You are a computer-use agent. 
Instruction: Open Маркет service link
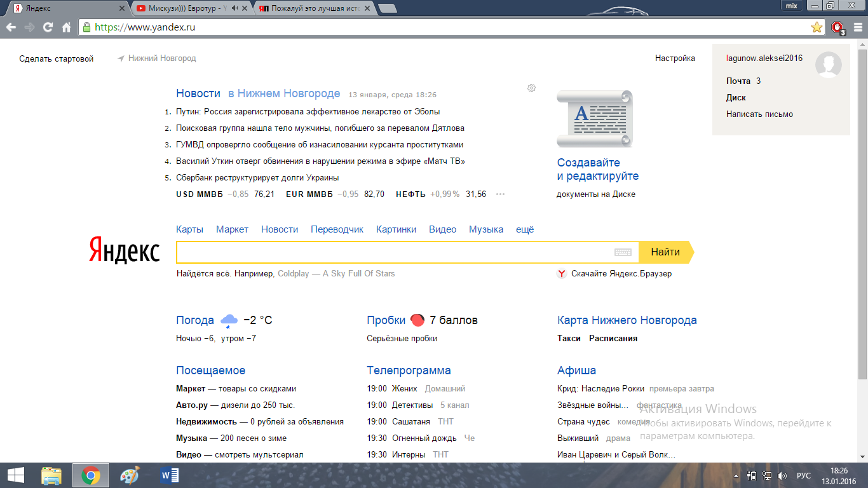click(x=232, y=229)
